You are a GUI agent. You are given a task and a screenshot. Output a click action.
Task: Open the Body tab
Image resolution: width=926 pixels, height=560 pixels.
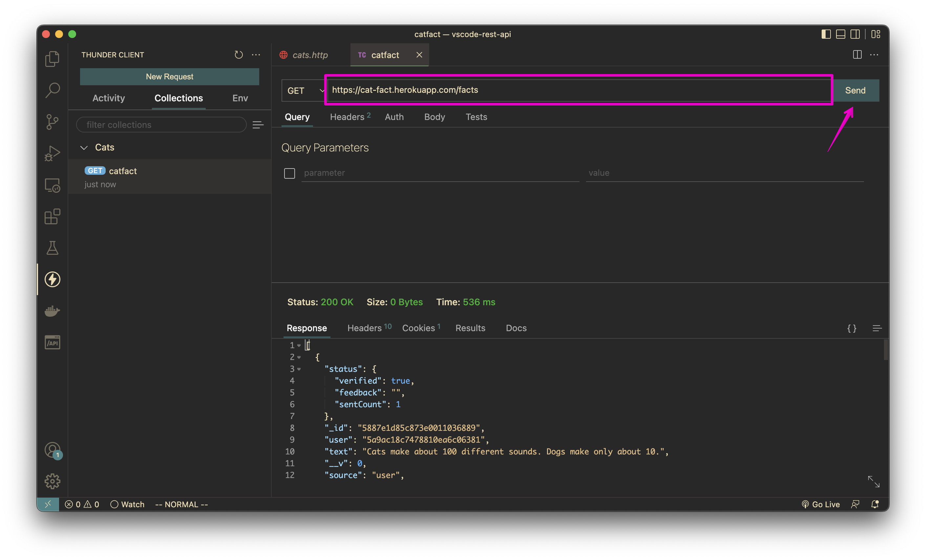pos(434,117)
